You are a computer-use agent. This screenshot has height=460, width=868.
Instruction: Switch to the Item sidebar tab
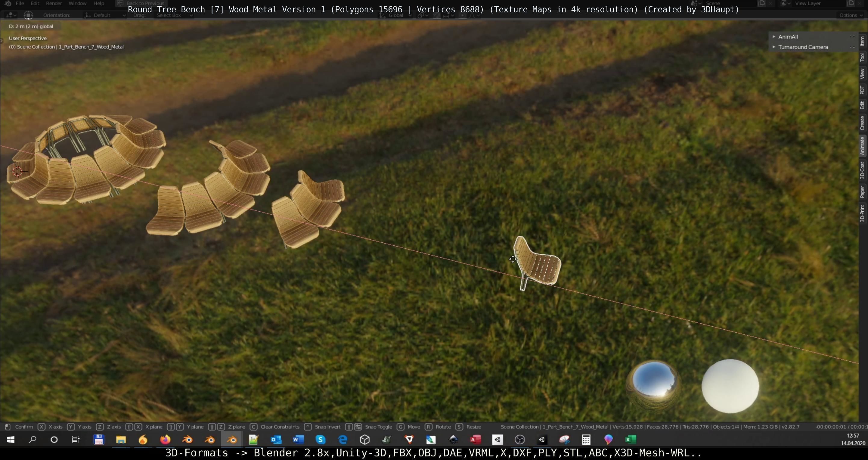tap(862, 41)
